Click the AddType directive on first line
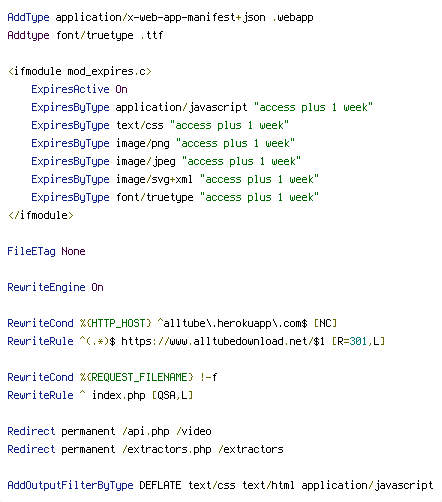The width and height of the screenshot is (442, 502). pos(28,17)
